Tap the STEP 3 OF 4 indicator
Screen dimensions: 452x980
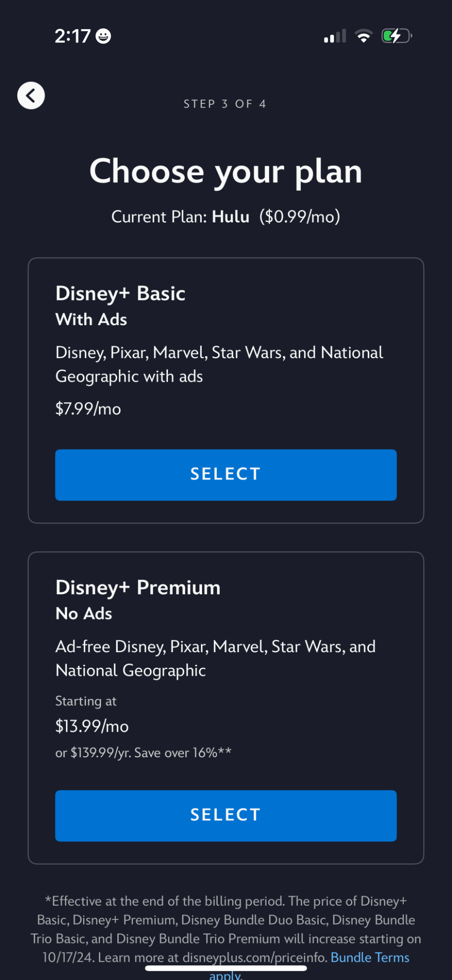pos(225,104)
